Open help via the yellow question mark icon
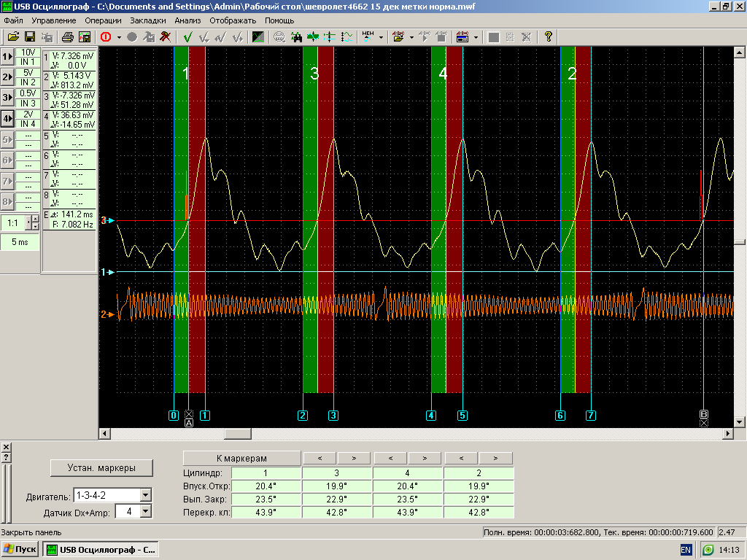Viewport: 747px width, 560px height. click(549, 37)
